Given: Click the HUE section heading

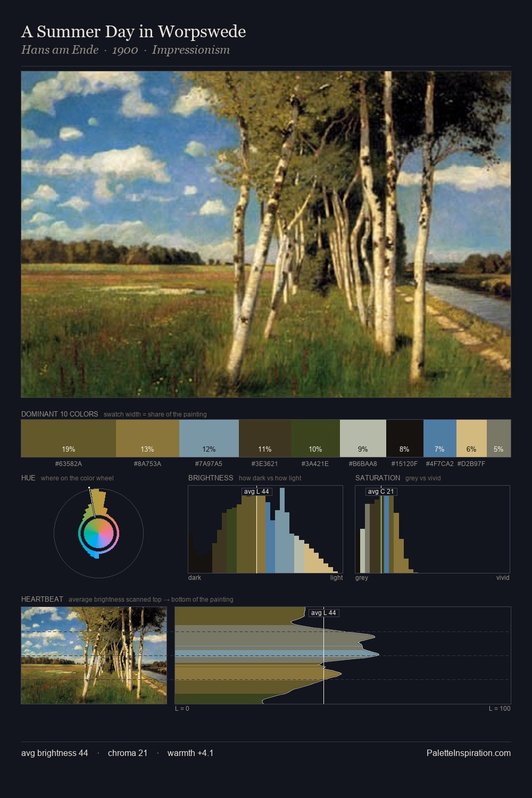Looking at the screenshot, I should [28, 478].
